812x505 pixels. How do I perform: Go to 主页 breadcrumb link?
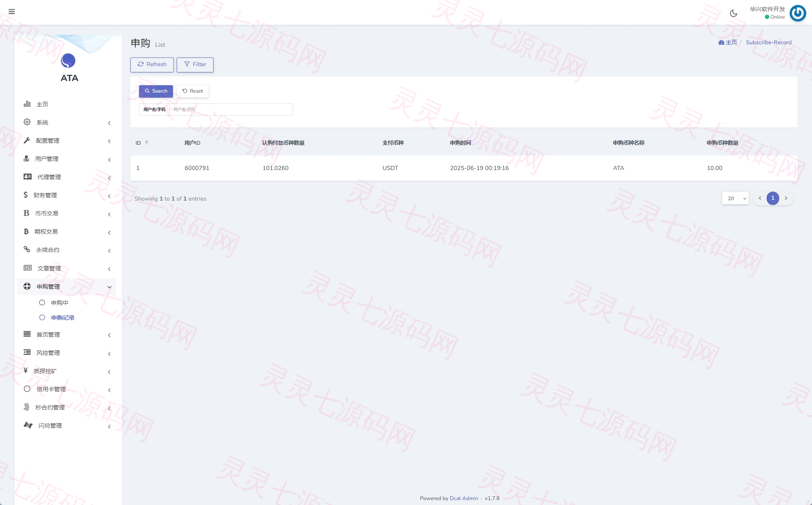728,42
